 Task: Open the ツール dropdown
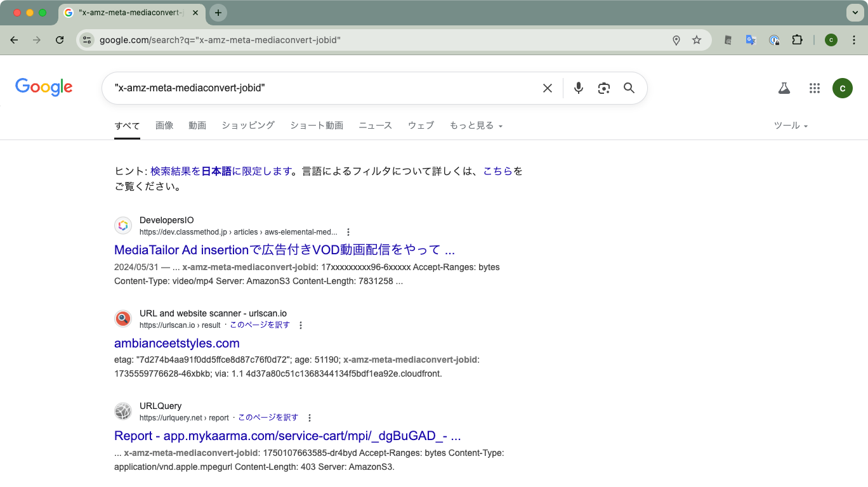point(791,126)
